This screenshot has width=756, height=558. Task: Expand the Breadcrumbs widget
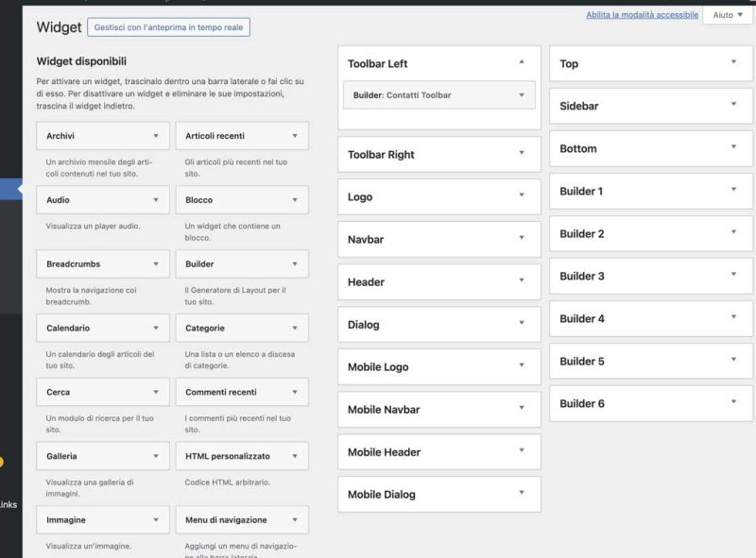click(x=102, y=263)
